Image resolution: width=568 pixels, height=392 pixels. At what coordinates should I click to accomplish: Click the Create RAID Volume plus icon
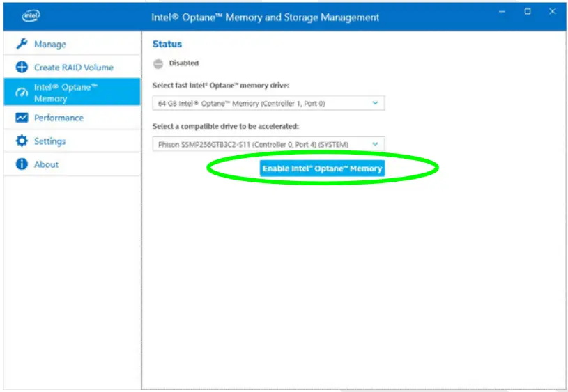22,68
